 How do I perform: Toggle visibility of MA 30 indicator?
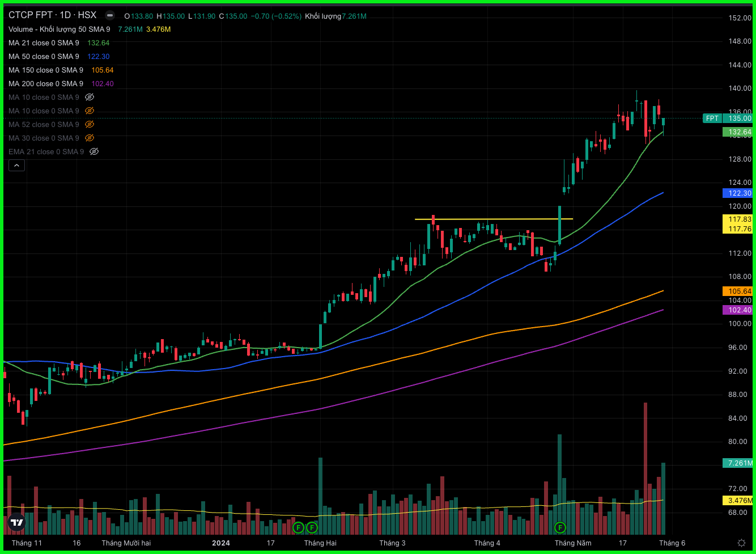point(90,138)
